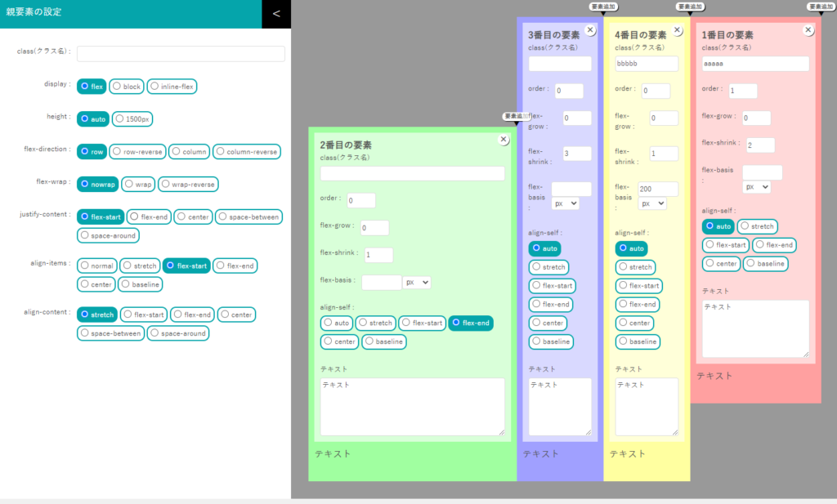Viewport: 837px width, 504px height.
Task: Click 要素追加 at the top right corner
Action: click(x=821, y=6)
